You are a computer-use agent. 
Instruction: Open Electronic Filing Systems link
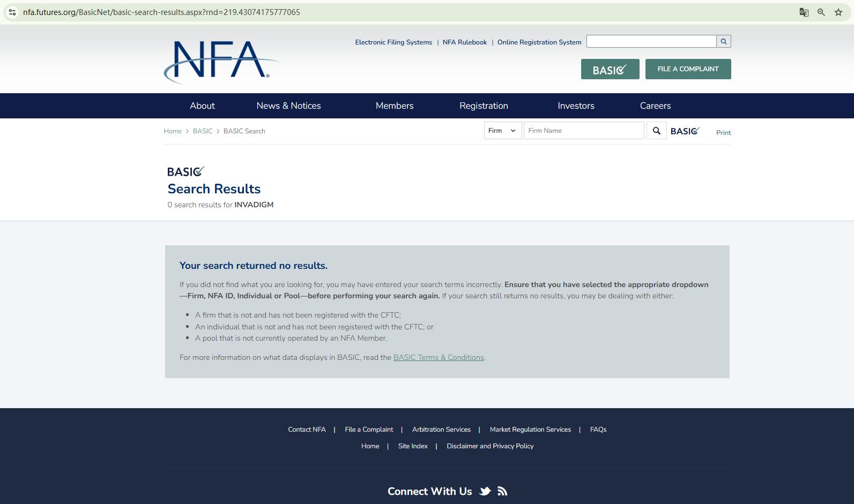point(393,42)
